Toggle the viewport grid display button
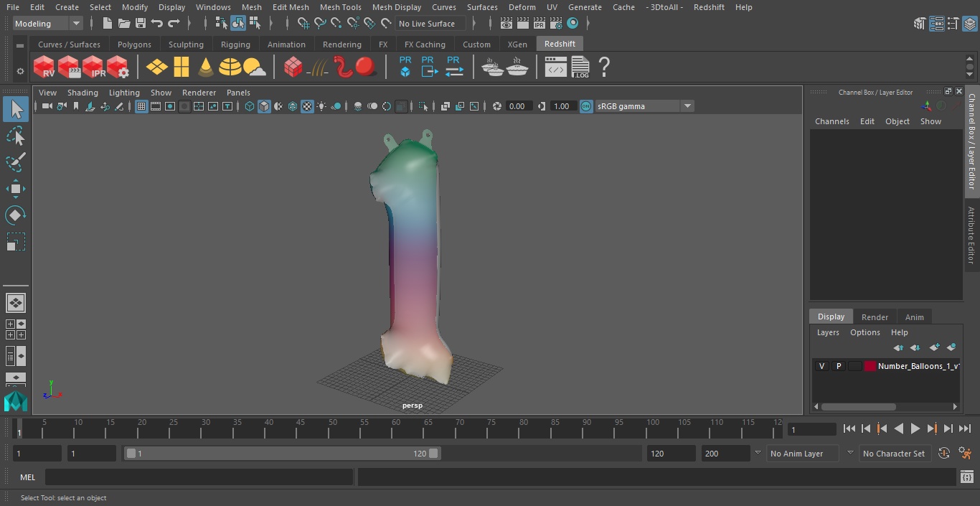Viewport: 980px width, 506px height. point(141,106)
